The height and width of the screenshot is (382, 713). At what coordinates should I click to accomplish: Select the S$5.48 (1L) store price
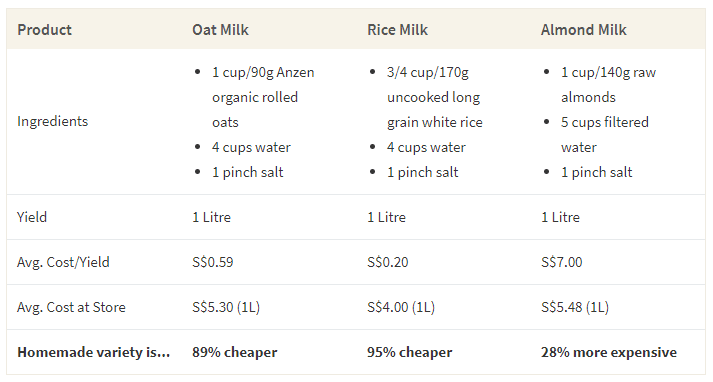tap(574, 307)
